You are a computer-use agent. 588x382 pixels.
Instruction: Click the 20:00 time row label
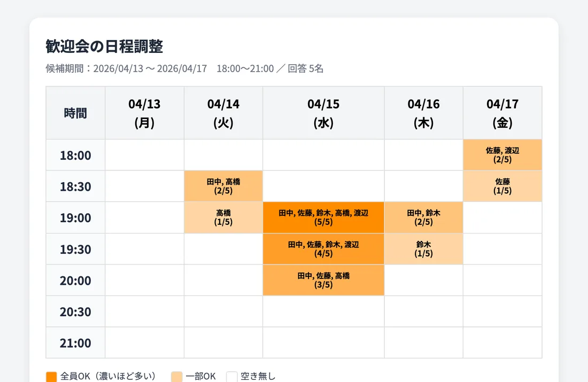coord(75,280)
